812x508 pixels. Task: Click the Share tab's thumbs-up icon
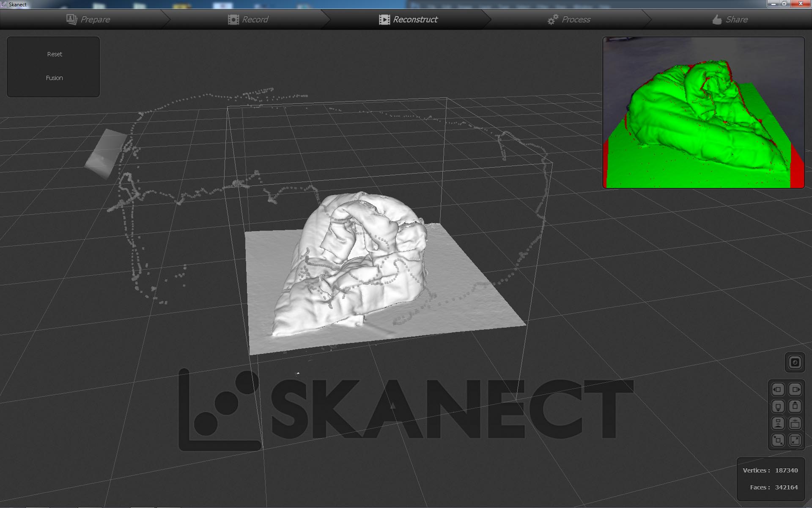point(717,19)
